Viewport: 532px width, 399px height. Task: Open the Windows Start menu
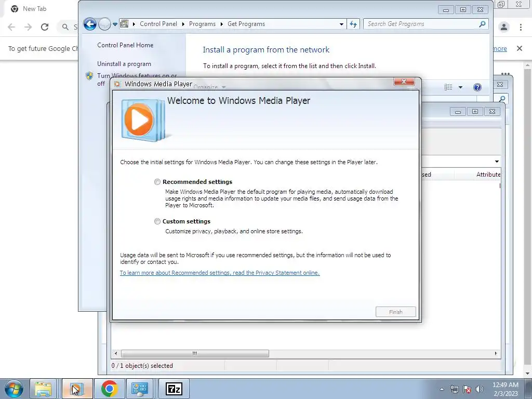[x=14, y=389]
